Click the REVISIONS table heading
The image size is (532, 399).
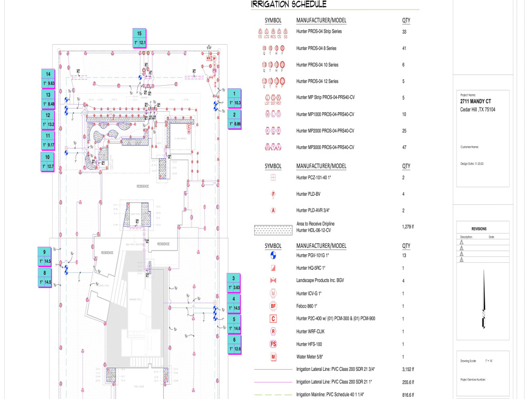pyautogui.click(x=479, y=229)
